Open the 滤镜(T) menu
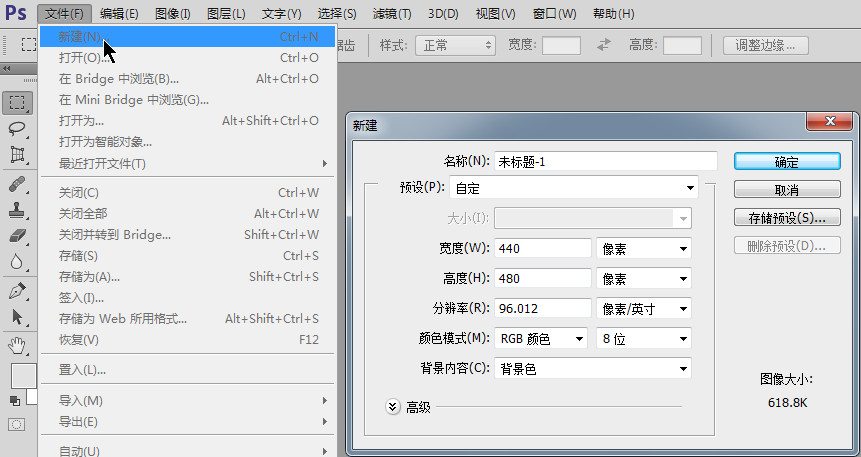Viewport: 861px width, 457px height. pos(392,14)
